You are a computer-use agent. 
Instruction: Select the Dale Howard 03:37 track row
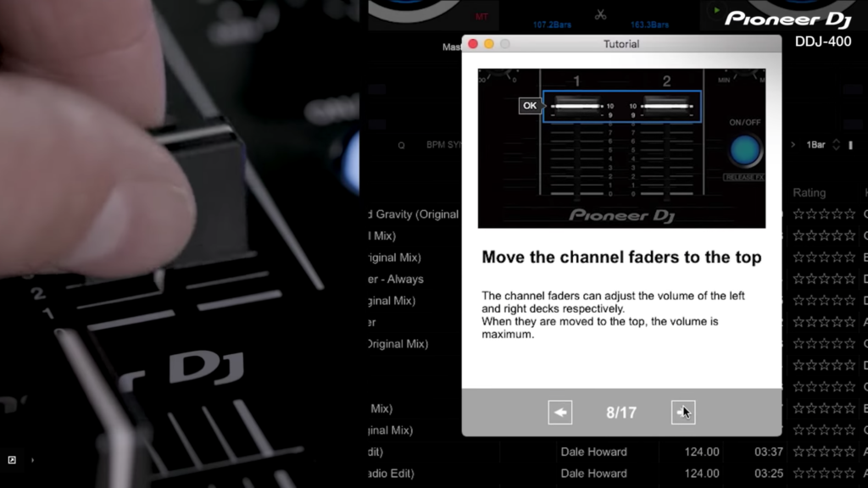(x=593, y=452)
